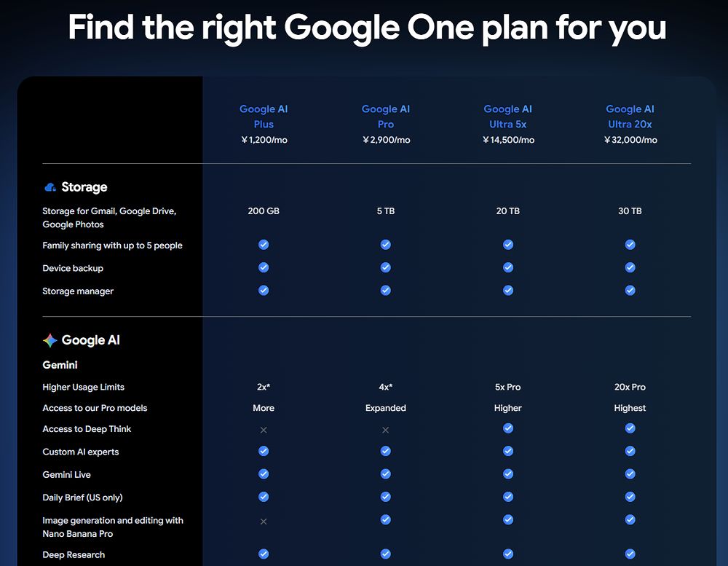
Task: Click Family sharing checkmark under Google AI Plus
Action: [264, 245]
